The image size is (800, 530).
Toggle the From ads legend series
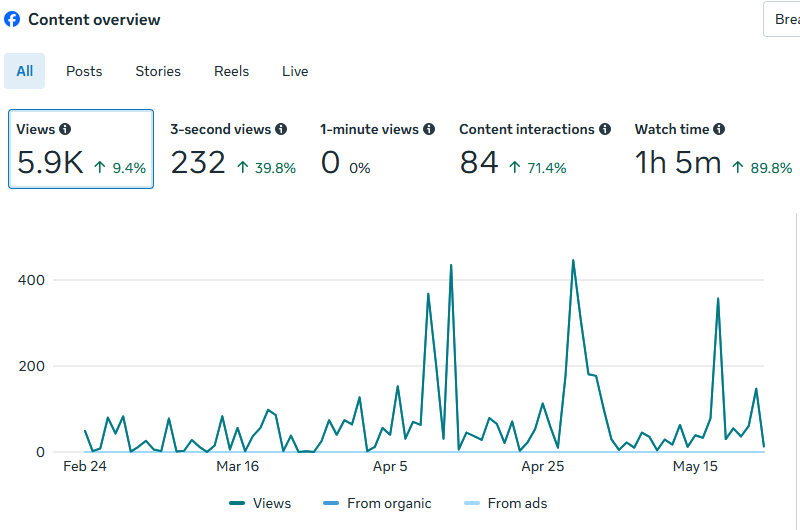[506, 503]
